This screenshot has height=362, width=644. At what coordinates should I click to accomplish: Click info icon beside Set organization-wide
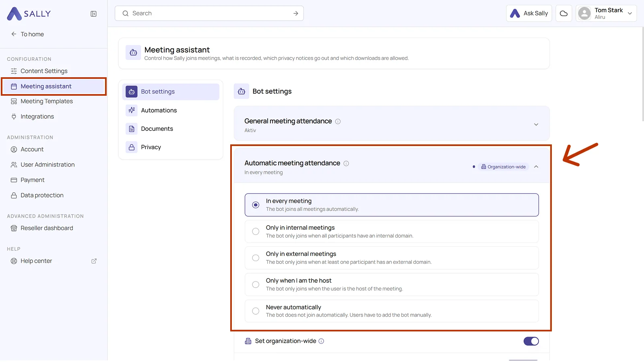point(321,341)
